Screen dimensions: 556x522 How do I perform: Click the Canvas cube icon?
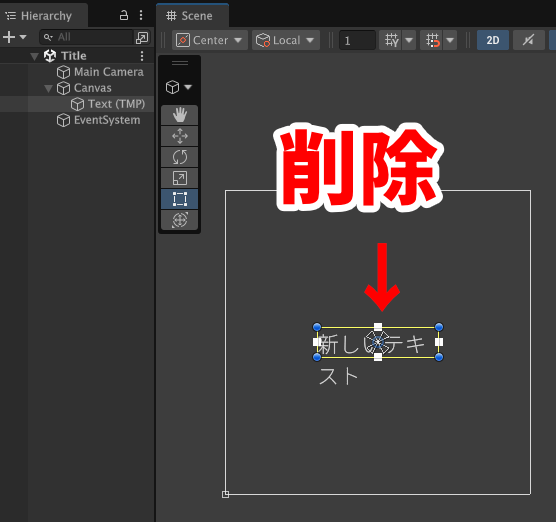point(63,88)
